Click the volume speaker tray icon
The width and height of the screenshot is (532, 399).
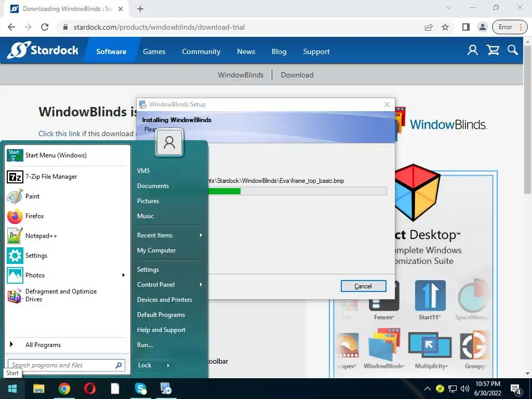pos(465,389)
